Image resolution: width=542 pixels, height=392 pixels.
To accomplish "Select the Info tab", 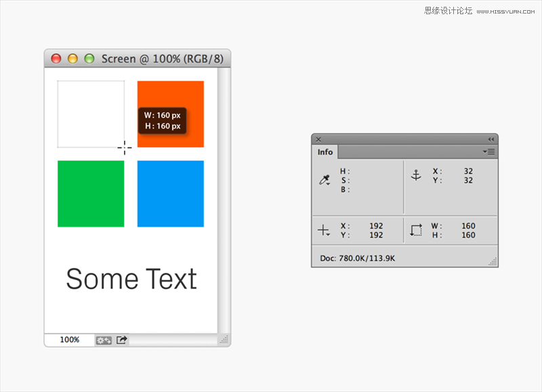I will (325, 152).
